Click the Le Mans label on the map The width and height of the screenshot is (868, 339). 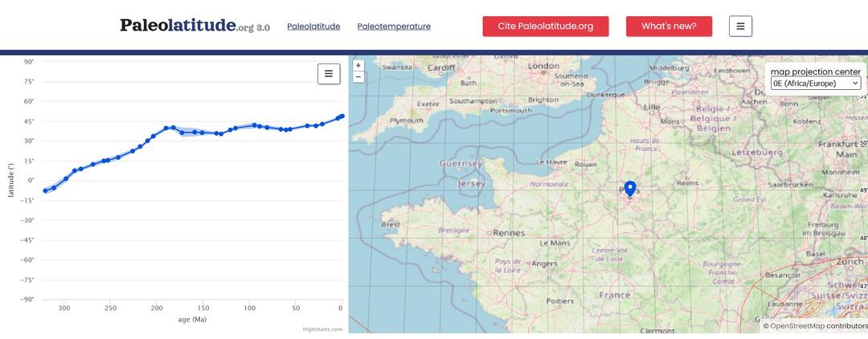coord(555,243)
